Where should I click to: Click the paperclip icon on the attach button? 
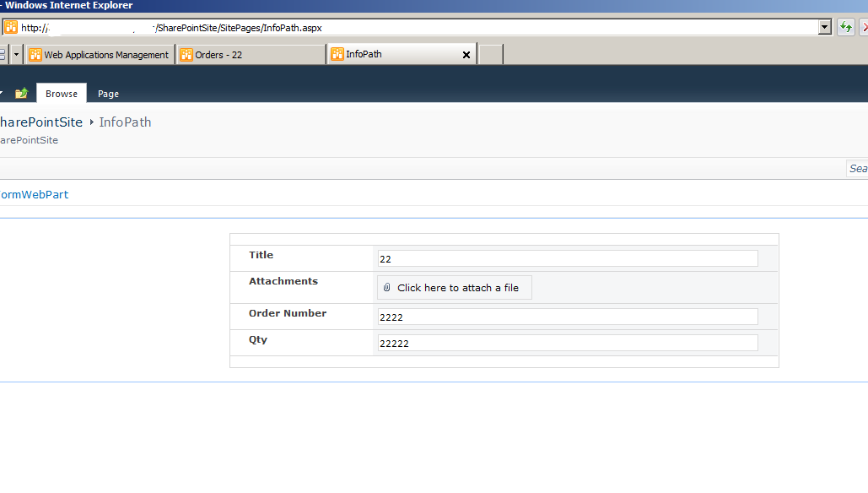(387, 287)
